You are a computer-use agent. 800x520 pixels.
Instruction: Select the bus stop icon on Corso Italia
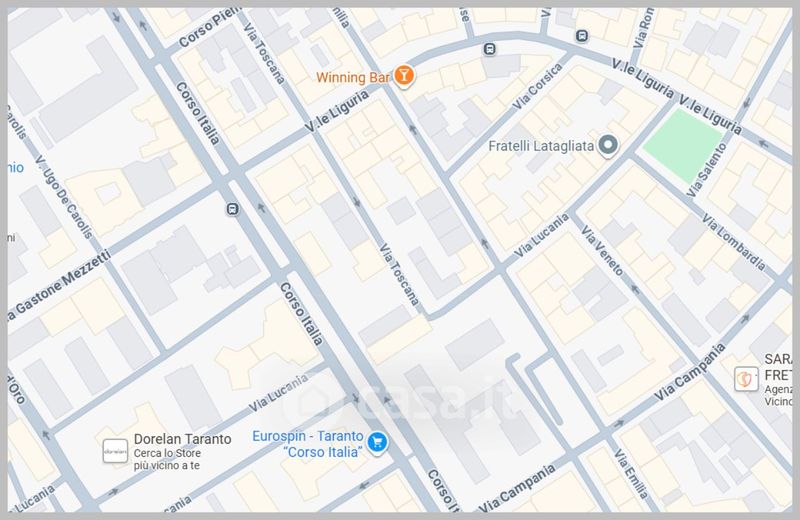pyautogui.click(x=233, y=209)
